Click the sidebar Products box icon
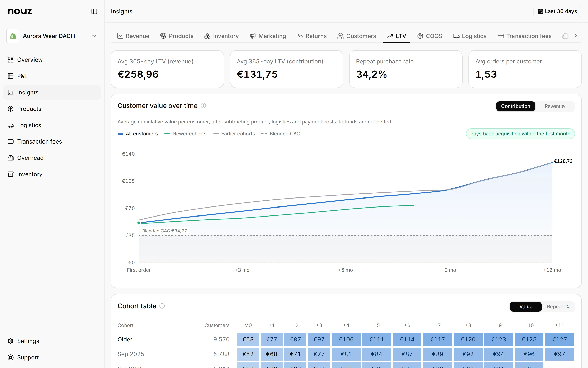Screen dimensions: 588x368 [x=10, y=109]
